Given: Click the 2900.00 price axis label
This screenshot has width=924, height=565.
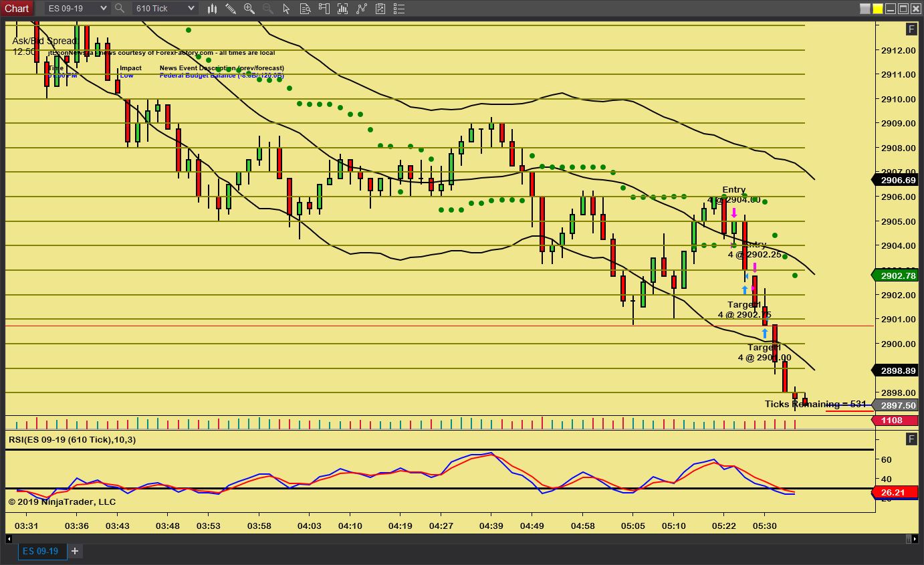Looking at the screenshot, I should (x=898, y=344).
